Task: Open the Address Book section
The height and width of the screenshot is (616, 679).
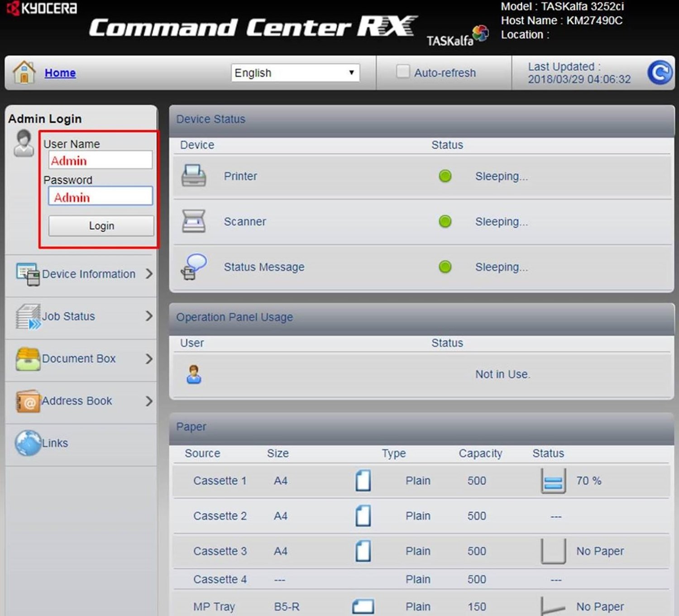Action: point(77,401)
